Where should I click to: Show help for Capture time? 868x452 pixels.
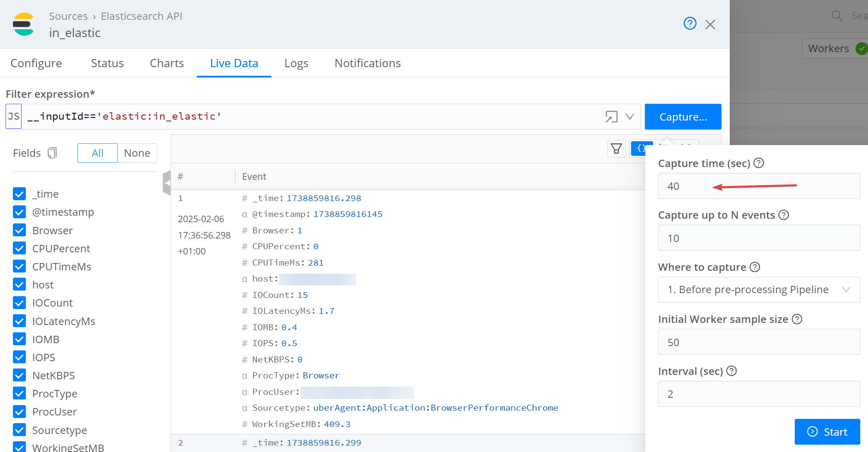759,163
